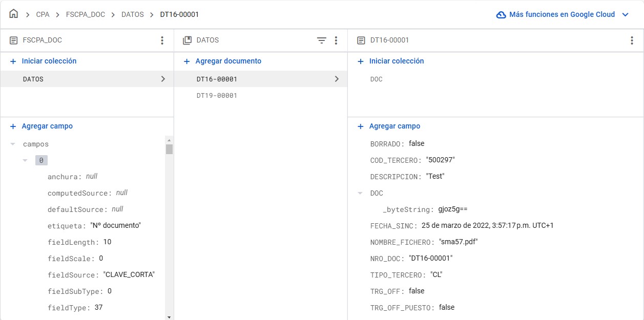Image resolution: width=644 pixels, height=320 pixels.
Task: Add a field to the DT16-00001 document
Action: (x=394, y=126)
